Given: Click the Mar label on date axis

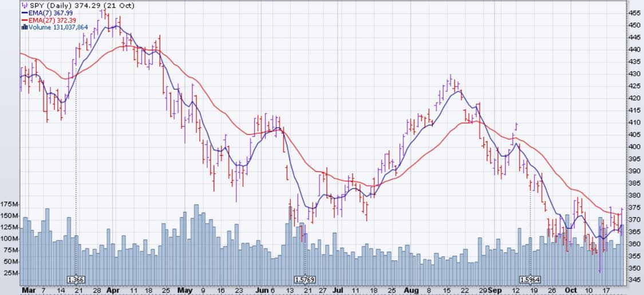Looking at the screenshot, I should (29, 290).
